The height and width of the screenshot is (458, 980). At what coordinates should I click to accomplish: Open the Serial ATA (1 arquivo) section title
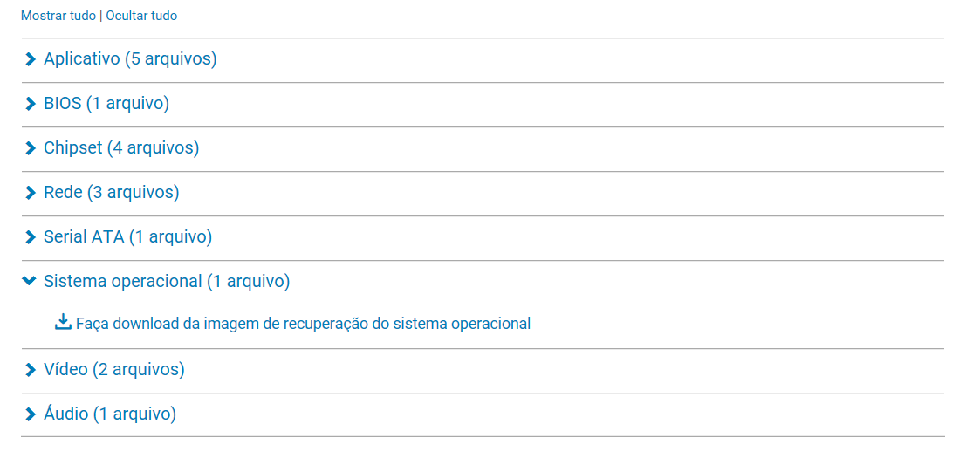coord(128,237)
